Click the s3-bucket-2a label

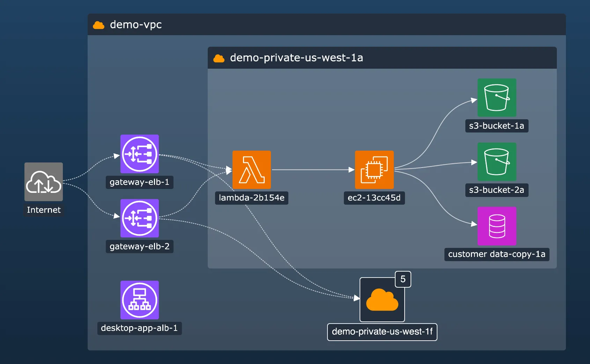tap(497, 190)
